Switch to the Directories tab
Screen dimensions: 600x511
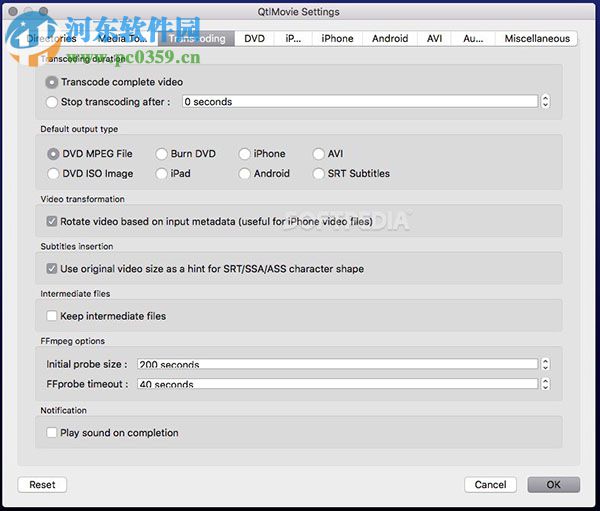point(51,39)
